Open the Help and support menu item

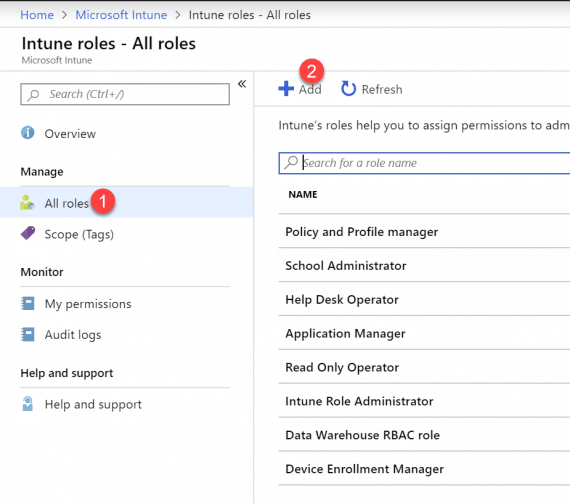93,404
